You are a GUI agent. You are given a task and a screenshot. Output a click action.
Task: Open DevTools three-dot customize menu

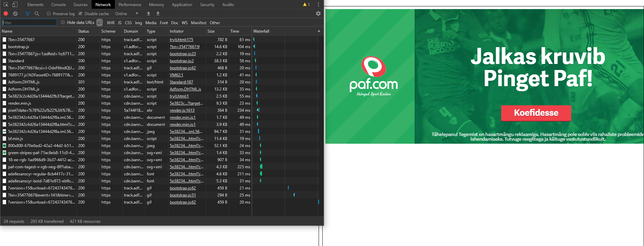(x=318, y=4)
